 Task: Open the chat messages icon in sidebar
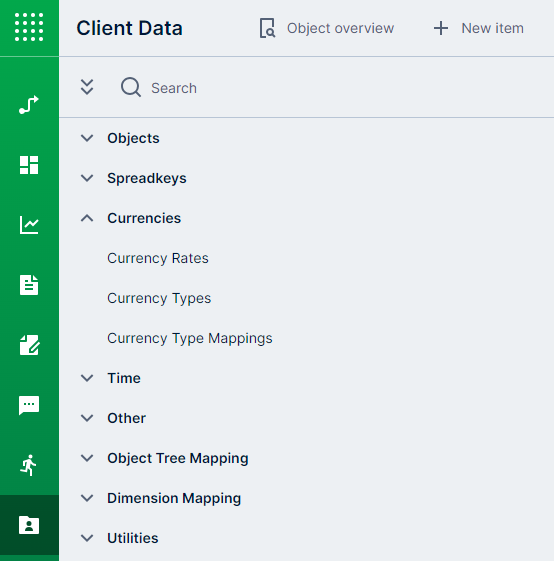click(29, 405)
